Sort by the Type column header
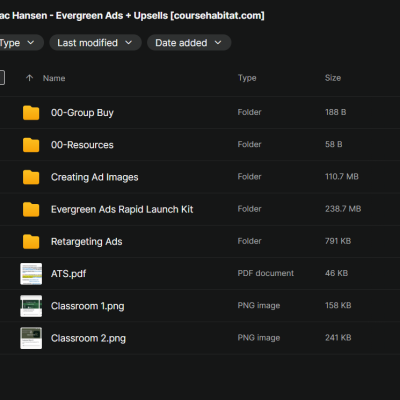This screenshot has height=400, width=400. click(247, 78)
